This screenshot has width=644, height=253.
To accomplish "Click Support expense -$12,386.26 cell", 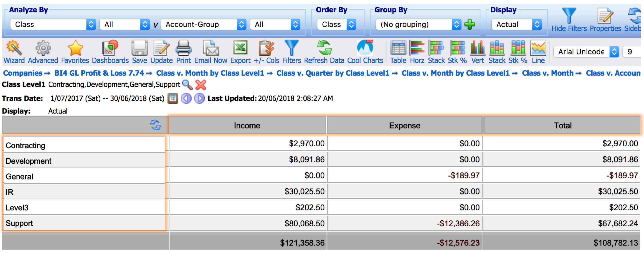I will pos(405,223).
